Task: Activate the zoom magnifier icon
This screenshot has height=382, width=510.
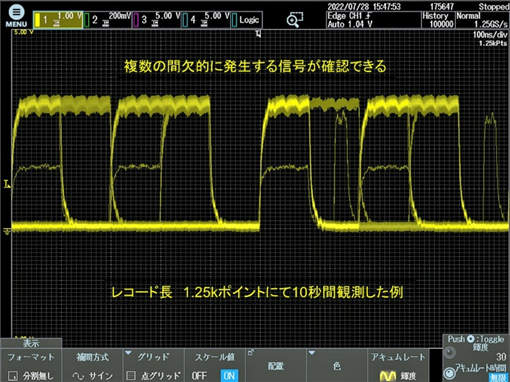Action: (295, 20)
